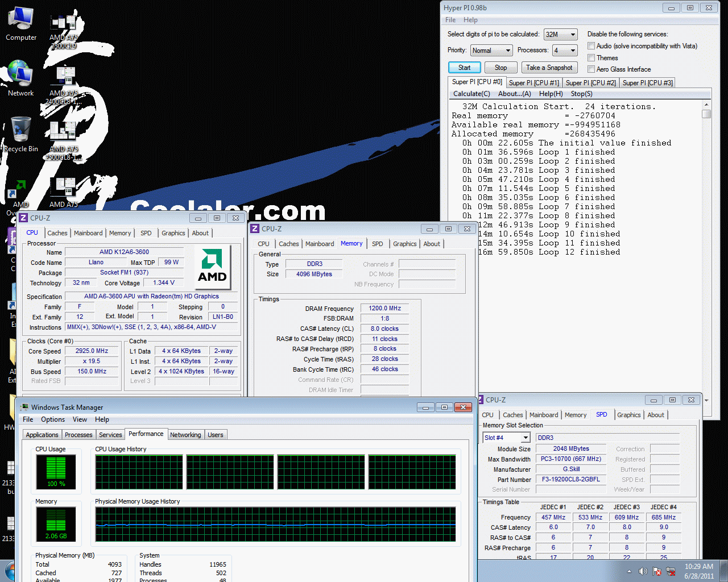Click the DRAM Frequency 1200.0 MHz value

coord(385,308)
